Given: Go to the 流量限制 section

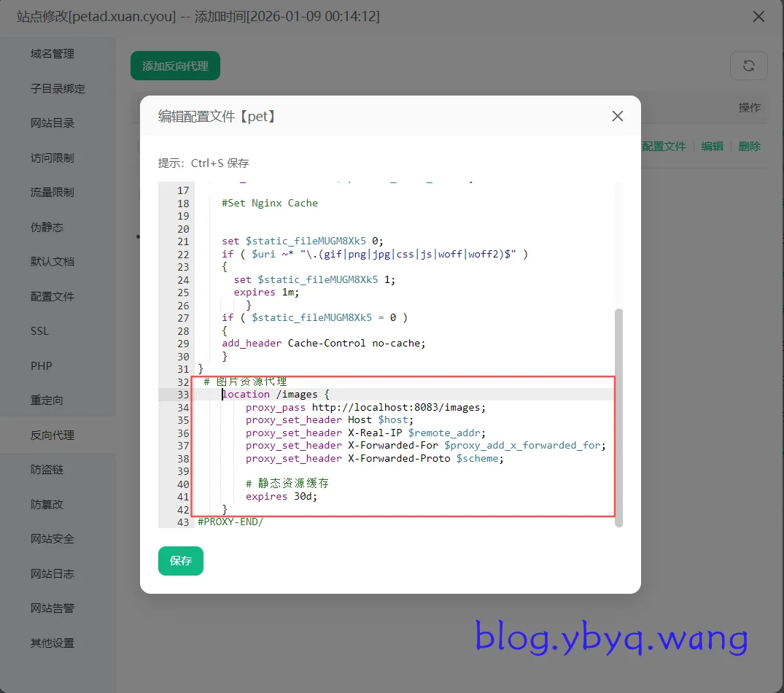Looking at the screenshot, I should click(x=53, y=193).
